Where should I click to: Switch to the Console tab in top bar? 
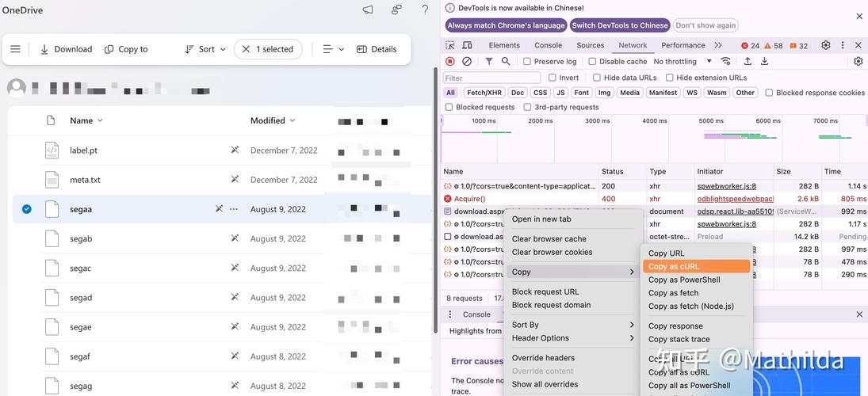tap(548, 45)
